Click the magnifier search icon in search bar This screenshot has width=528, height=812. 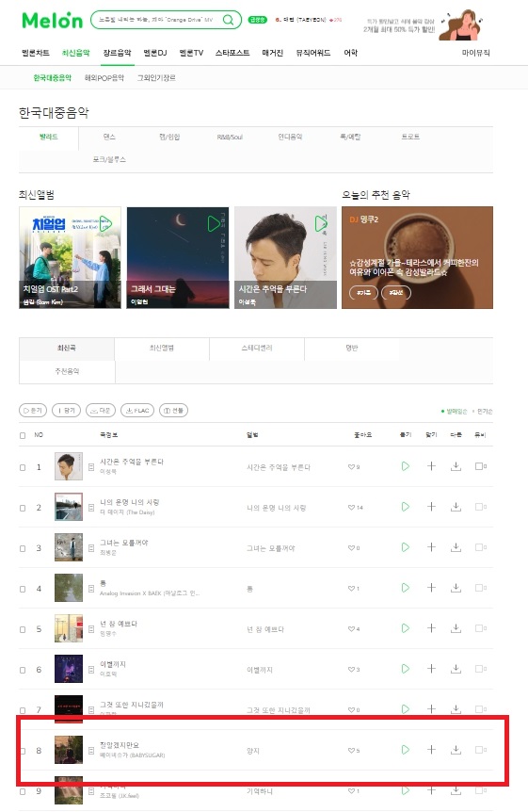pos(228,20)
